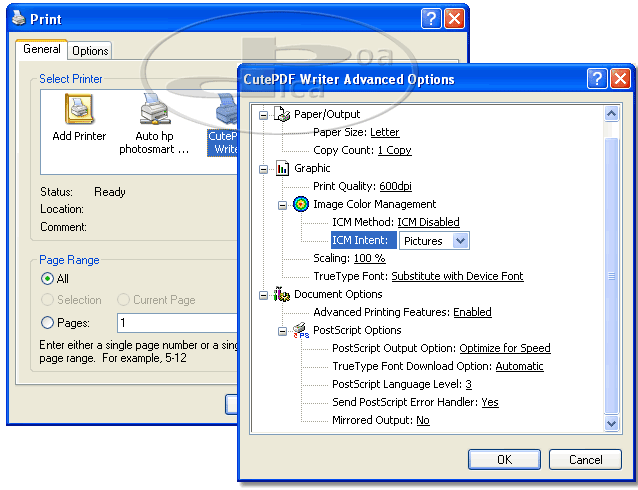Open the ICM Intent Pictures dropdown

459,241
